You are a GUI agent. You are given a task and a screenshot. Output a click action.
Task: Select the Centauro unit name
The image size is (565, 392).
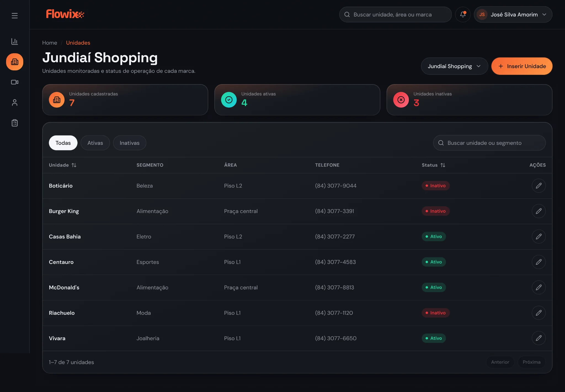point(61,262)
